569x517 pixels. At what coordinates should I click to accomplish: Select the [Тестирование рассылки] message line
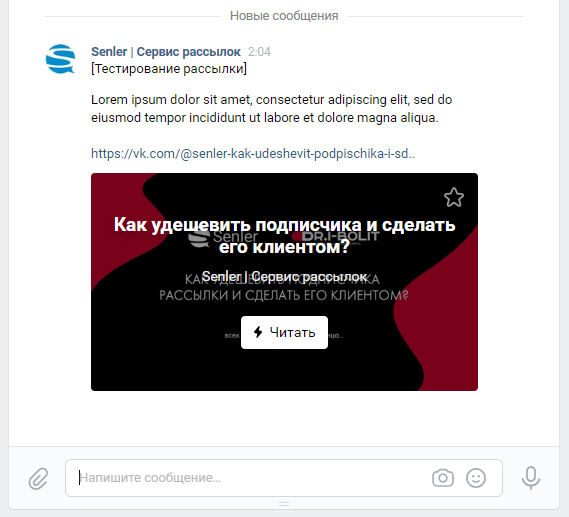coord(169,69)
